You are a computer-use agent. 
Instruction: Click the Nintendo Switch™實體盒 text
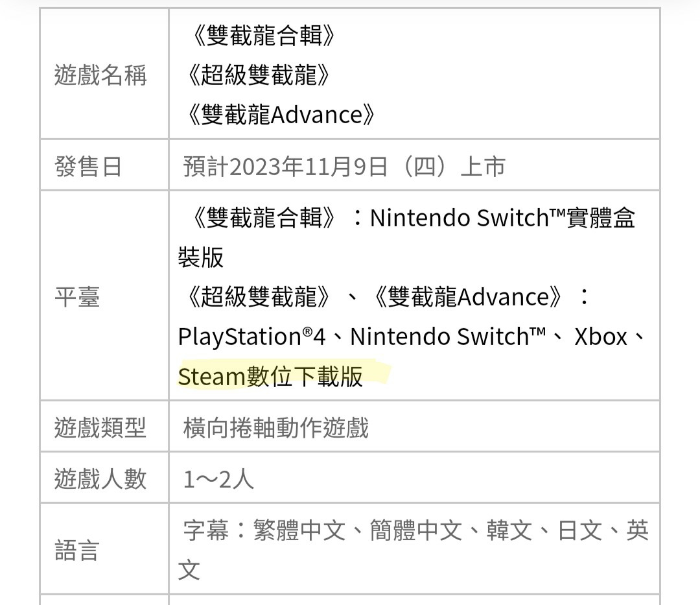(502, 219)
